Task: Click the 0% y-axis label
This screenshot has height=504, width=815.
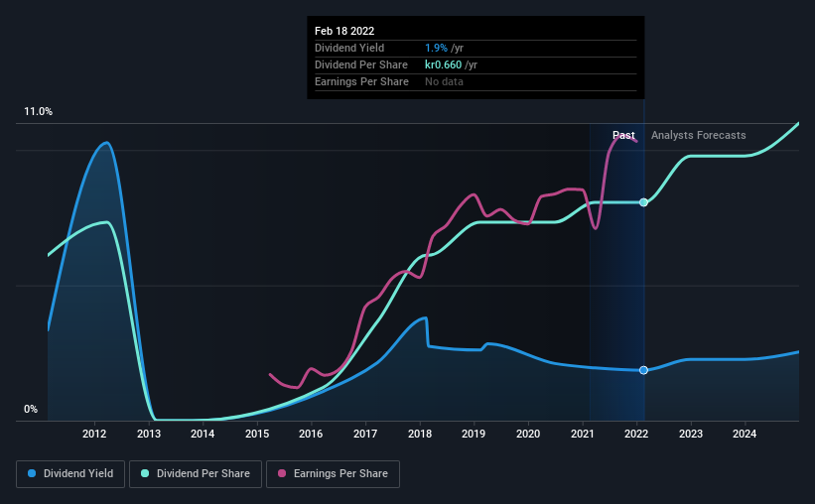Action: (x=31, y=410)
